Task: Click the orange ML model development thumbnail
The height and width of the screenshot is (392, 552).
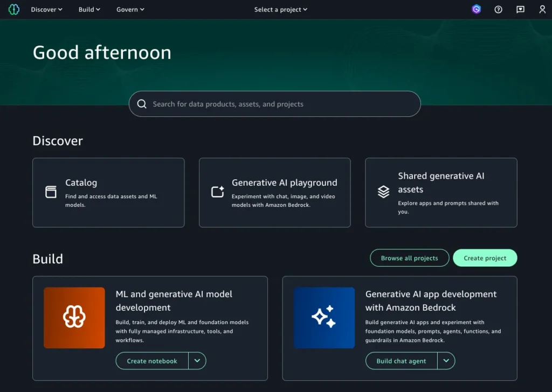Action: pyautogui.click(x=74, y=318)
